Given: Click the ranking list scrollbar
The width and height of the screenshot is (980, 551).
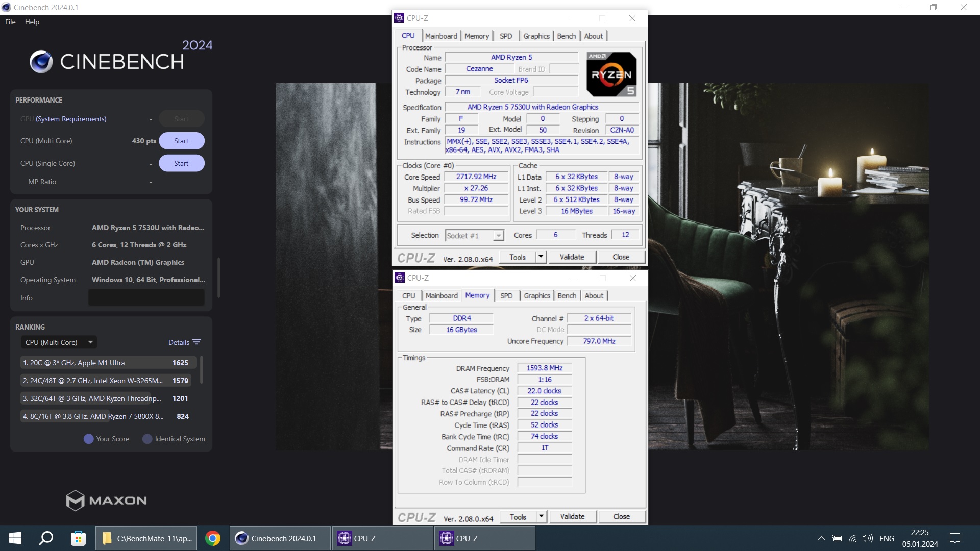Looking at the screenshot, I should pos(201,369).
